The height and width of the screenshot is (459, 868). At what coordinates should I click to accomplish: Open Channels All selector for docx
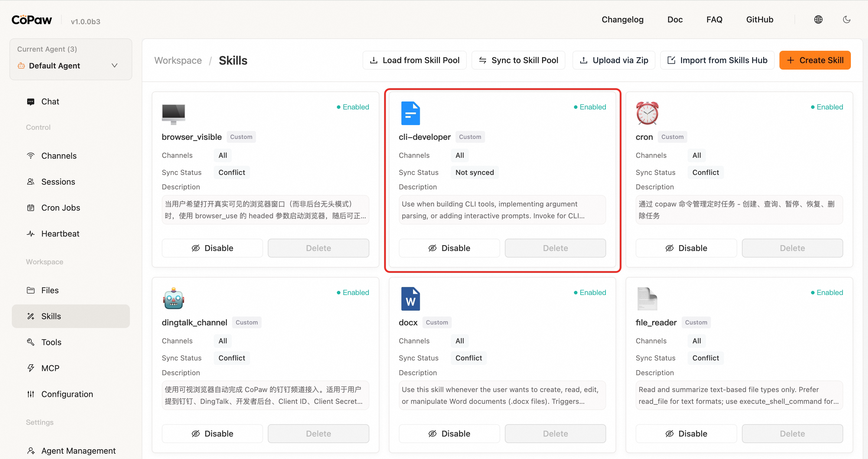click(x=460, y=341)
